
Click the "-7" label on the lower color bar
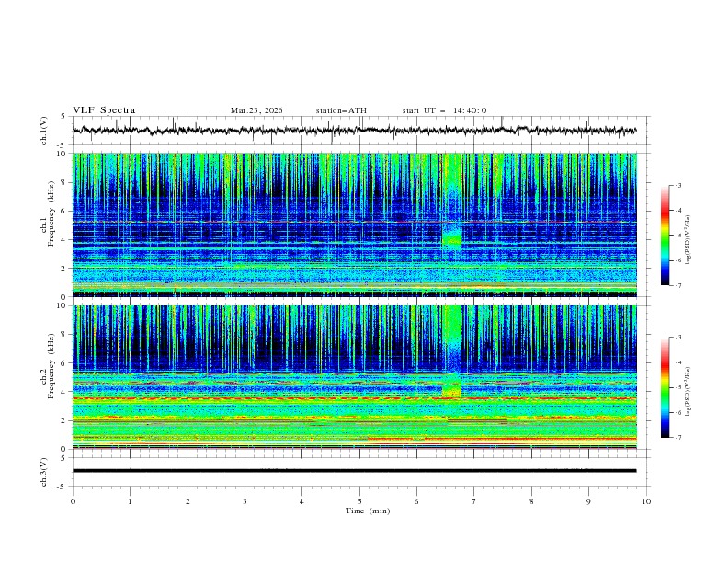[x=678, y=438]
